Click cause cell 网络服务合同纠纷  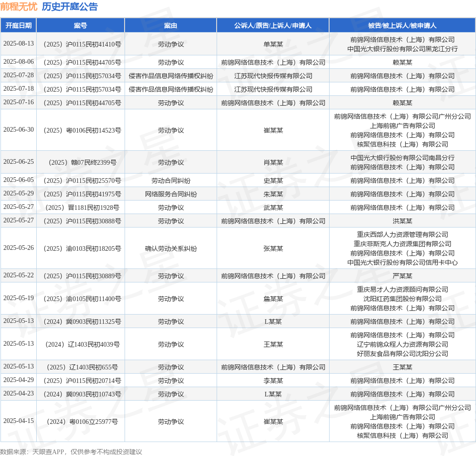pyautogui.click(x=171, y=194)
